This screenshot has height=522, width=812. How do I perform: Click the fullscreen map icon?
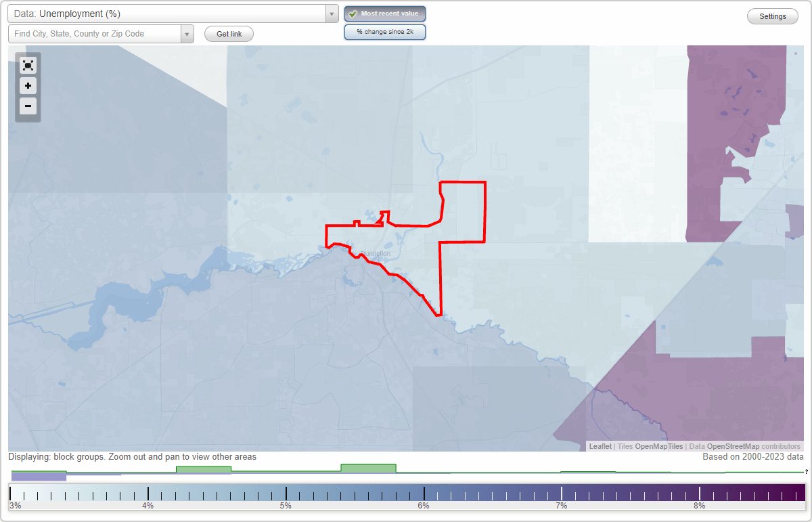pyautogui.click(x=28, y=65)
